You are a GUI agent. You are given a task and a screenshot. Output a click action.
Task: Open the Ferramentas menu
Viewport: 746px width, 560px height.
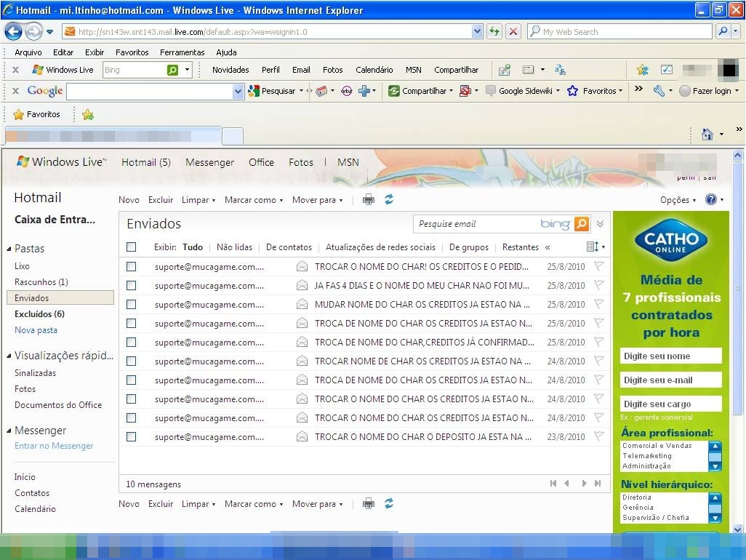click(x=183, y=52)
